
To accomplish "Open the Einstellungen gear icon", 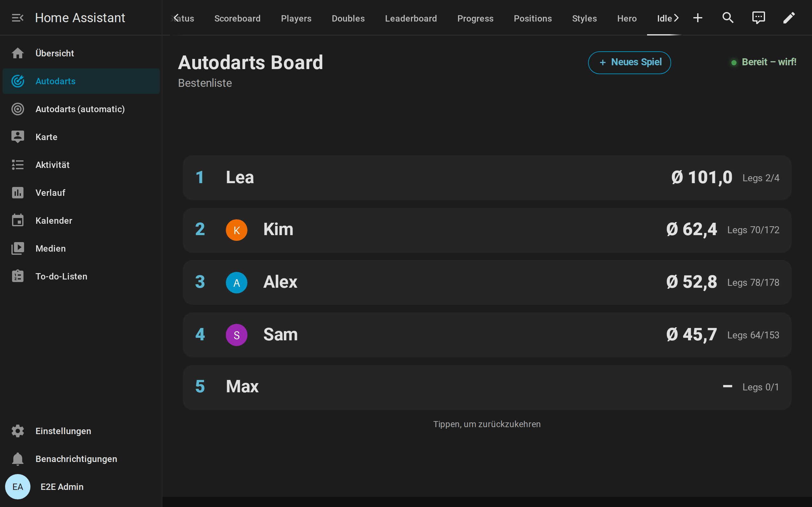I will tap(17, 431).
